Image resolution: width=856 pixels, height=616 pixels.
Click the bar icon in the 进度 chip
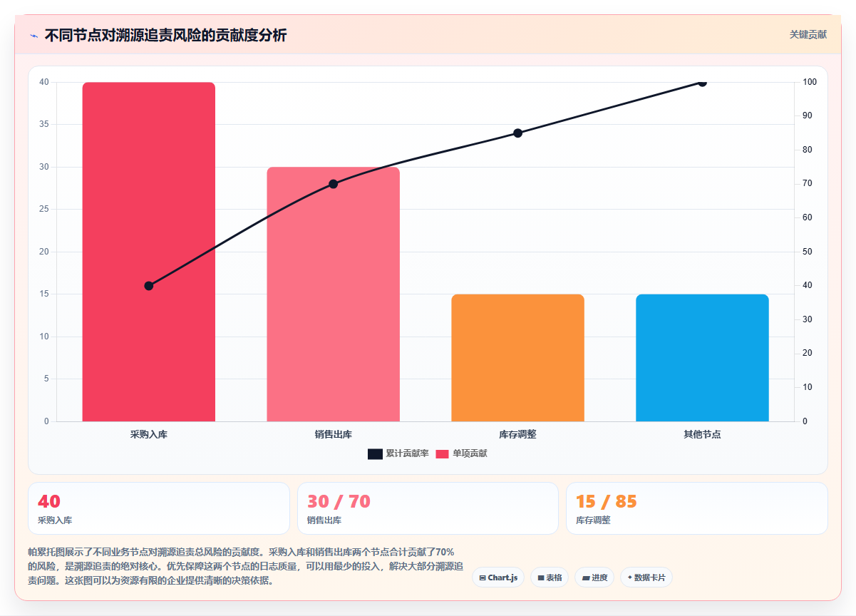pos(585,577)
